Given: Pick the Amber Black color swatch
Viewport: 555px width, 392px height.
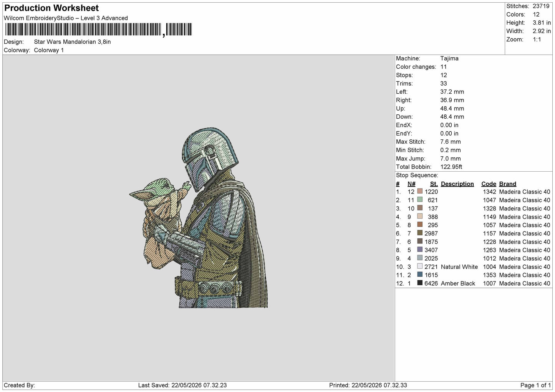Looking at the screenshot, I should (x=420, y=283).
